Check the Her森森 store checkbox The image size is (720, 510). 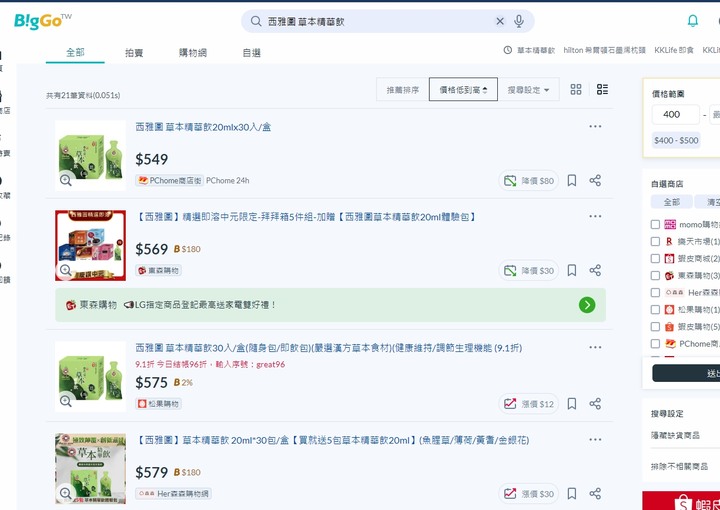coord(655,292)
